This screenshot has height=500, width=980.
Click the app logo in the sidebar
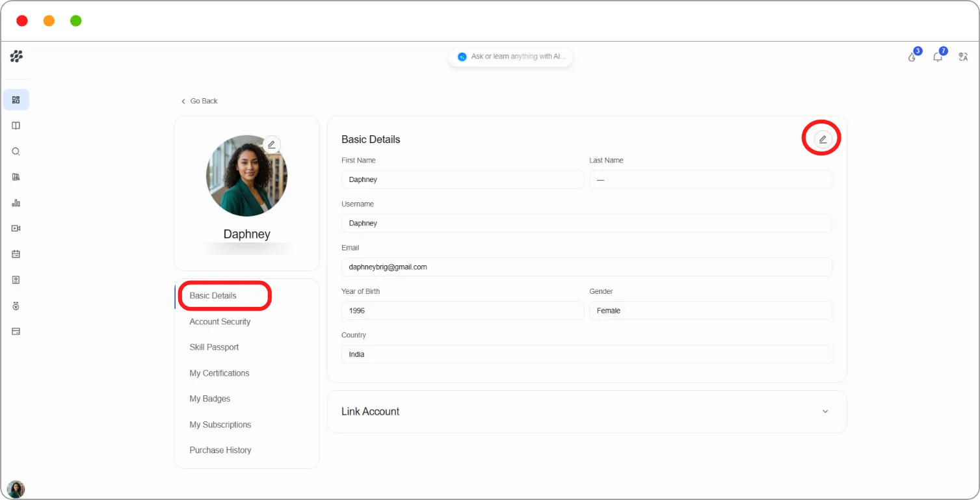point(16,57)
